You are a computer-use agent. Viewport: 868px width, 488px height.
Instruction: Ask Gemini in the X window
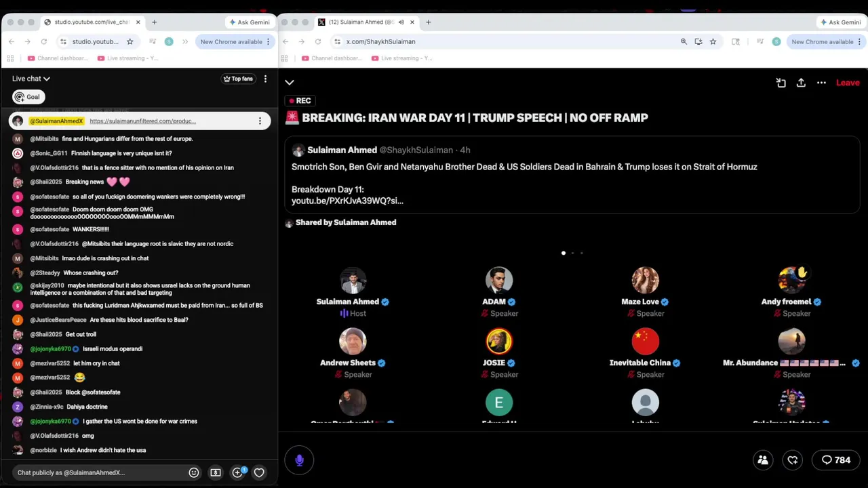[x=841, y=22]
